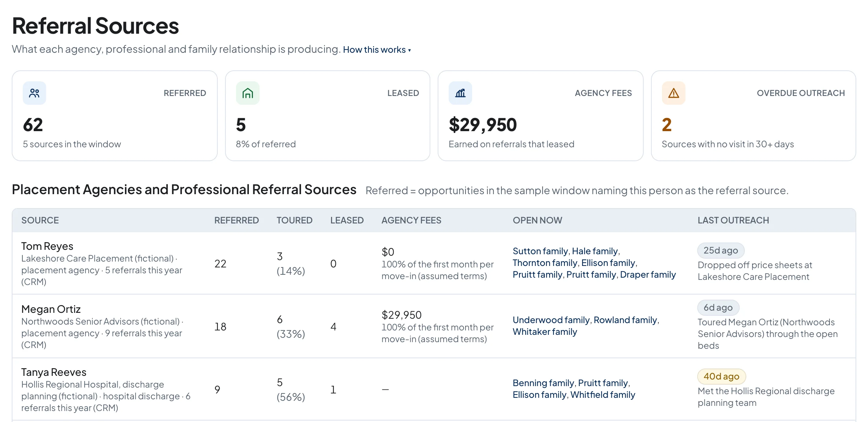This screenshot has width=868, height=422.
Task: Click the OPEN NOW column header
Action: coord(537,221)
